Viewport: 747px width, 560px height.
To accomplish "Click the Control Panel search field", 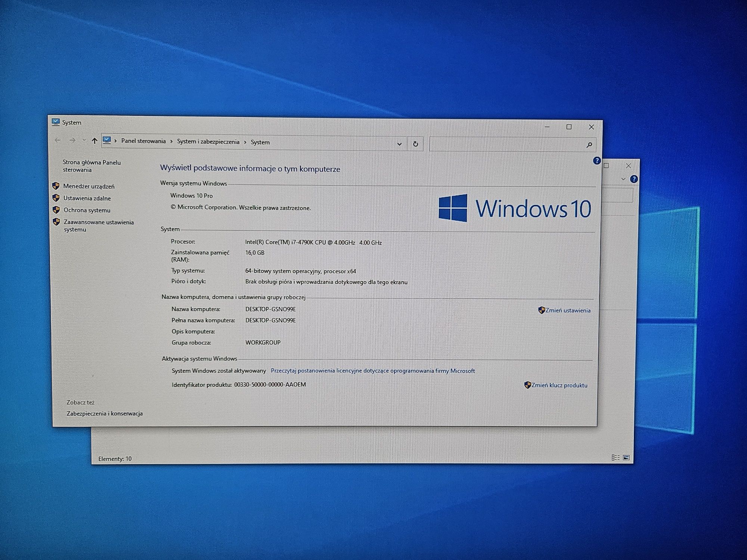I will pos(512,144).
